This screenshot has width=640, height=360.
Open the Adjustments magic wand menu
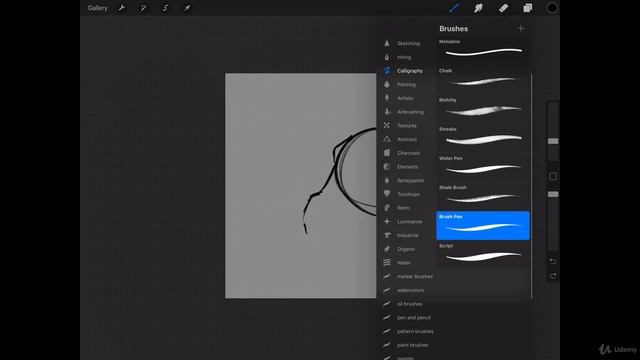(143, 8)
